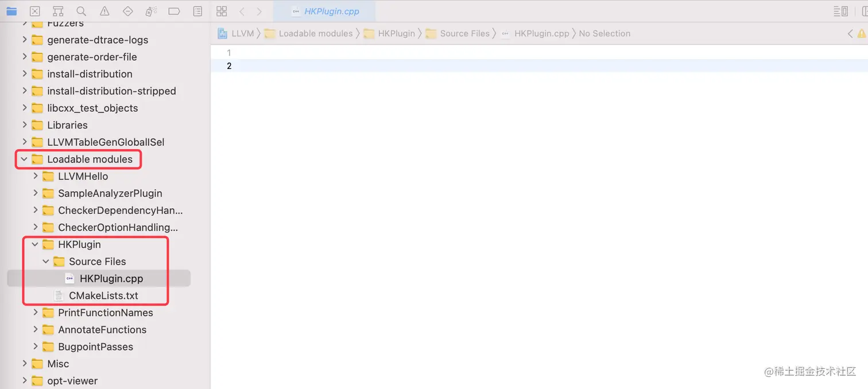This screenshot has height=389, width=868.
Task: Collapse the HKPlugin folder
Action: pyautogui.click(x=35, y=244)
